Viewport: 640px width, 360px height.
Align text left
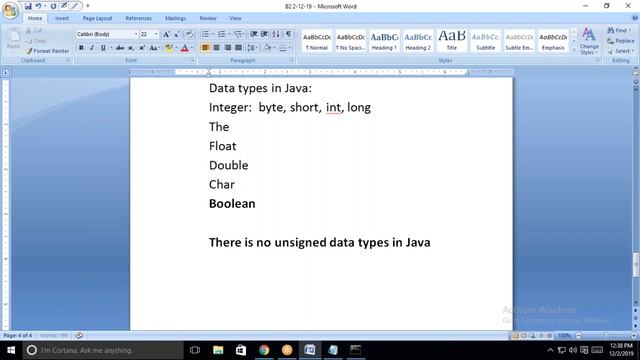tap(205, 48)
